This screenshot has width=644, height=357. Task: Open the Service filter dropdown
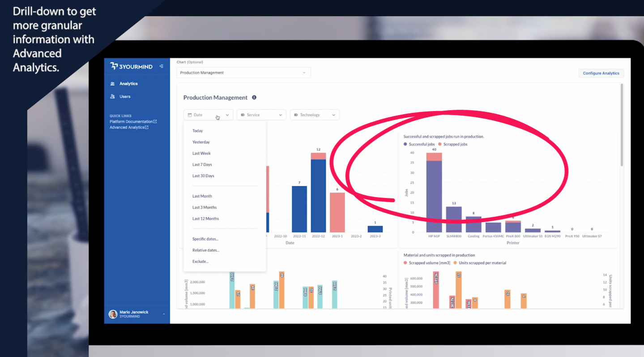coord(281,115)
